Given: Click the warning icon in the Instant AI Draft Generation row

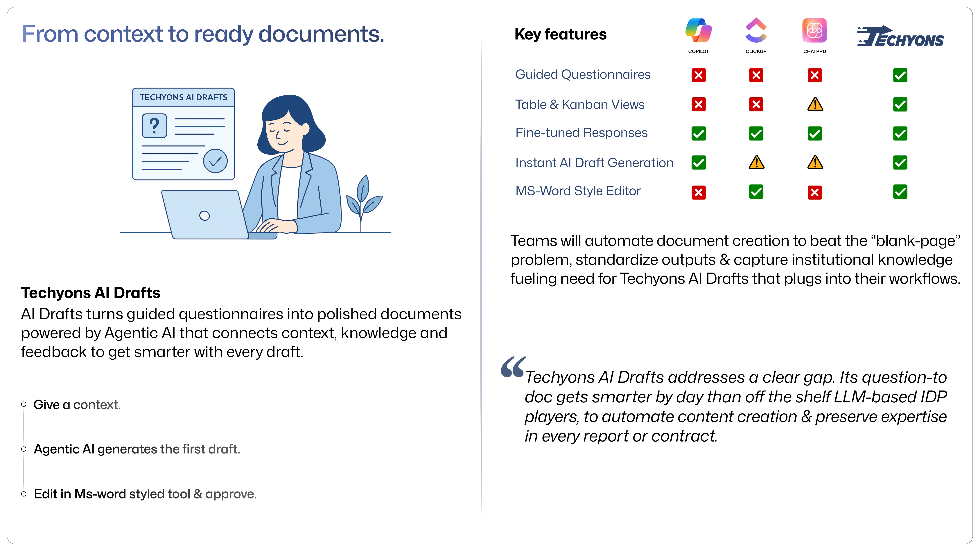Looking at the screenshot, I should click(x=756, y=163).
